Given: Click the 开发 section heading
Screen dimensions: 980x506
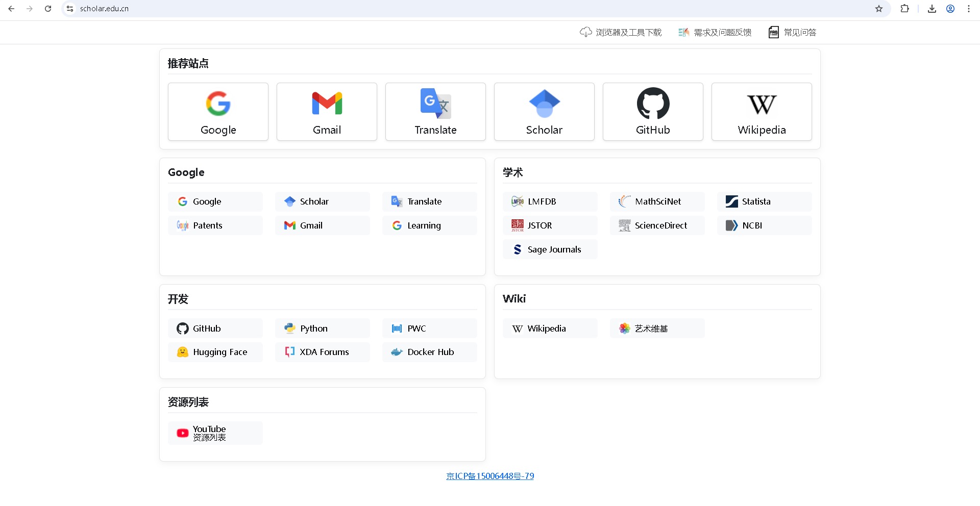Looking at the screenshot, I should tap(178, 299).
